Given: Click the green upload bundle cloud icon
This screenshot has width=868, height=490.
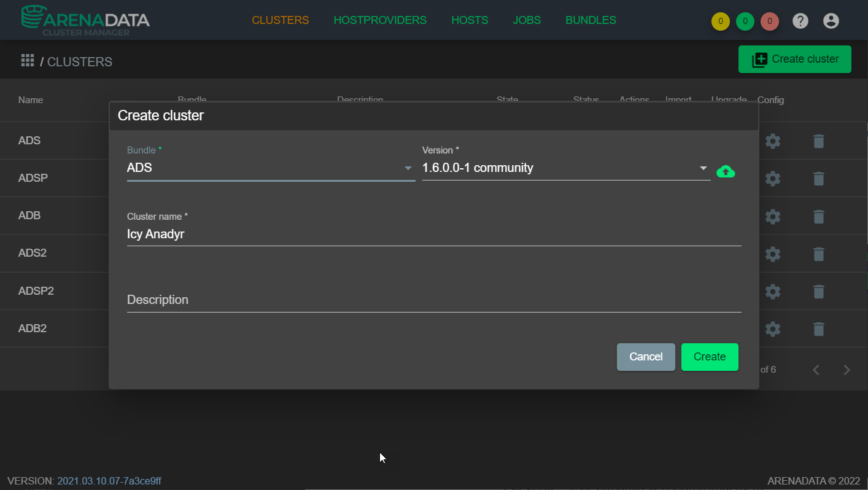Looking at the screenshot, I should pyautogui.click(x=726, y=171).
